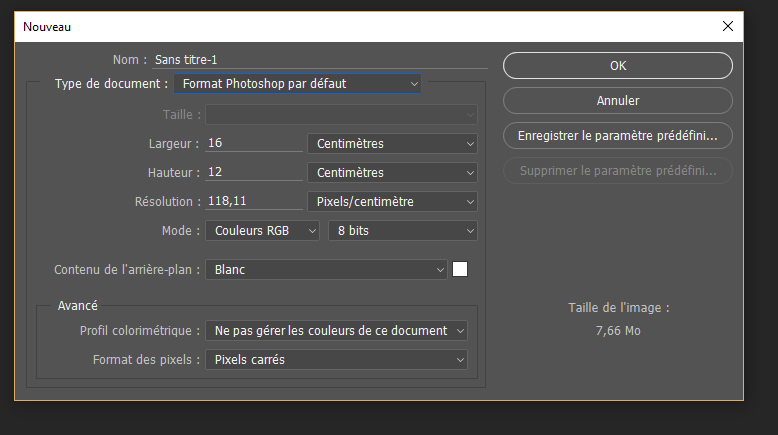This screenshot has height=435, width=778.
Task: Click the white background color swatch
Action: (460, 269)
